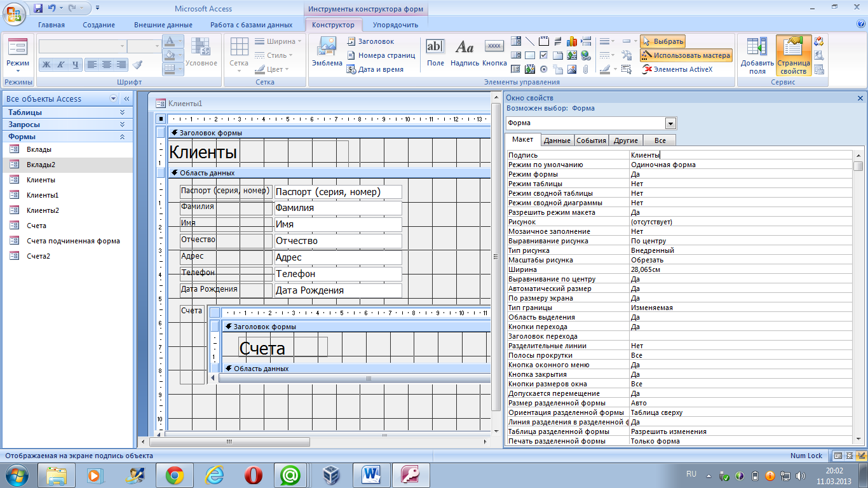Insert Дата и время into the form
The height and width of the screenshot is (488, 868).
(x=376, y=69)
